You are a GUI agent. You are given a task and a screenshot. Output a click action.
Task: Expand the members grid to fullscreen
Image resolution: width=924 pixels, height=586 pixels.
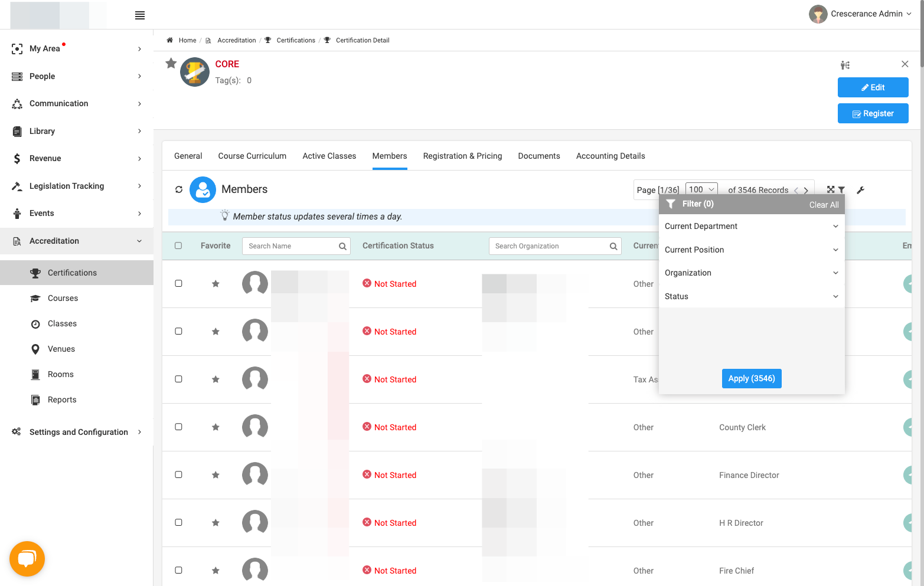tap(831, 189)
